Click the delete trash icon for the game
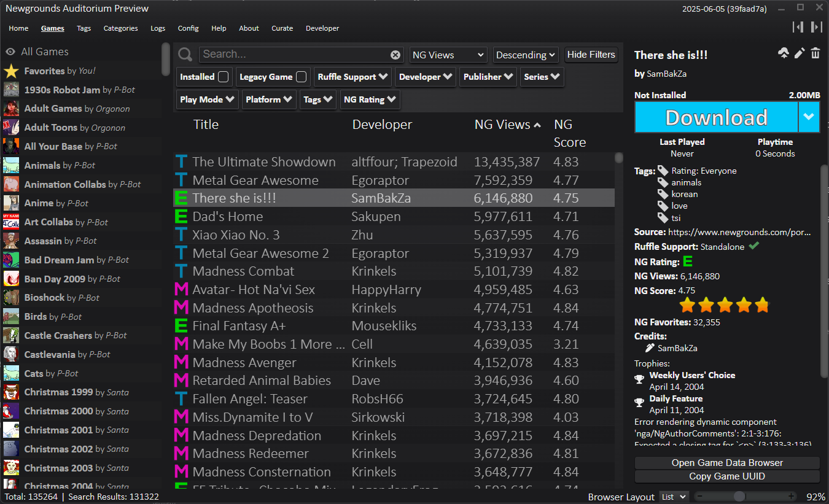 coord(815,53)
